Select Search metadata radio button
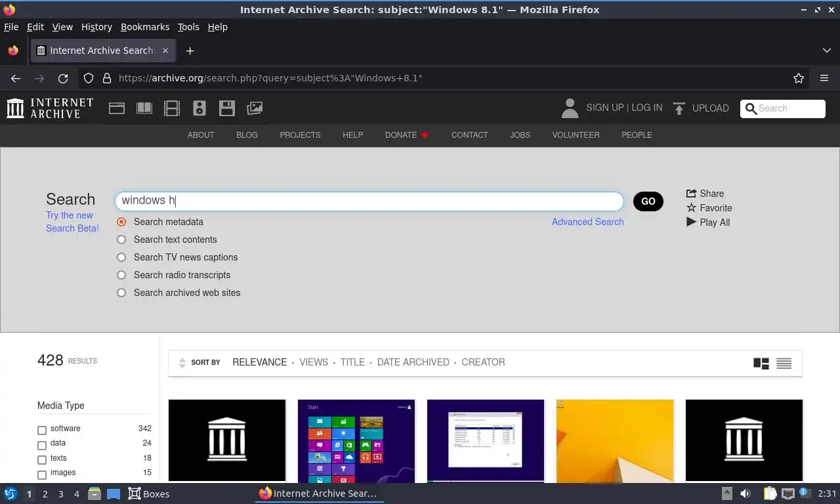Image resolution: width=840 pixels, height=504 pixels. click(121, 222)
